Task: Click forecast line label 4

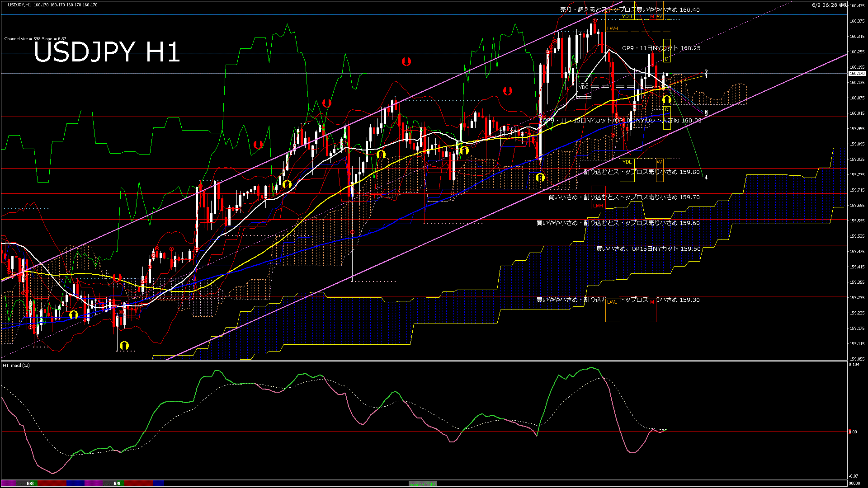Action: pyautogui.click(x=706, y=177)
